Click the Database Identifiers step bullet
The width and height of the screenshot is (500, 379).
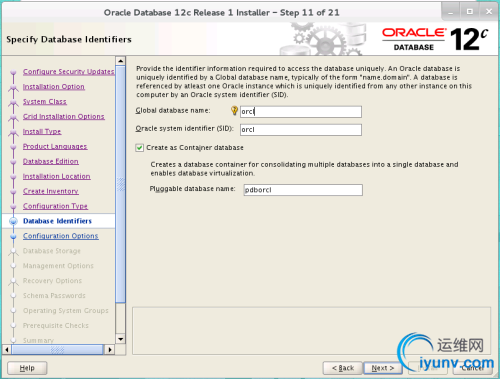(13, 221)
